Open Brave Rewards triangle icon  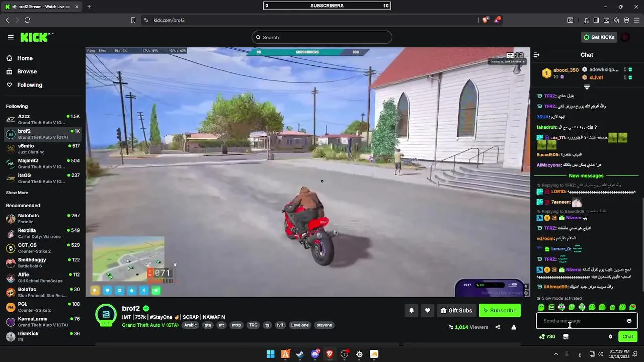coord(497,20)
